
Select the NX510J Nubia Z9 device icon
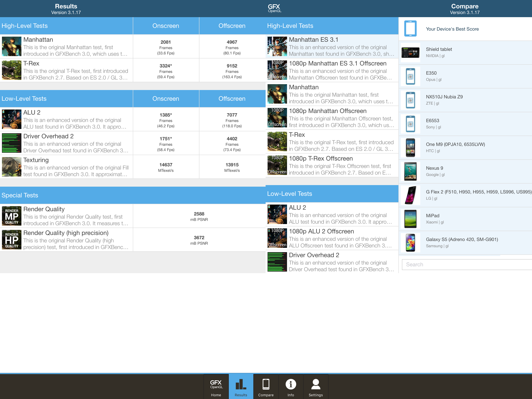(410, 100)
